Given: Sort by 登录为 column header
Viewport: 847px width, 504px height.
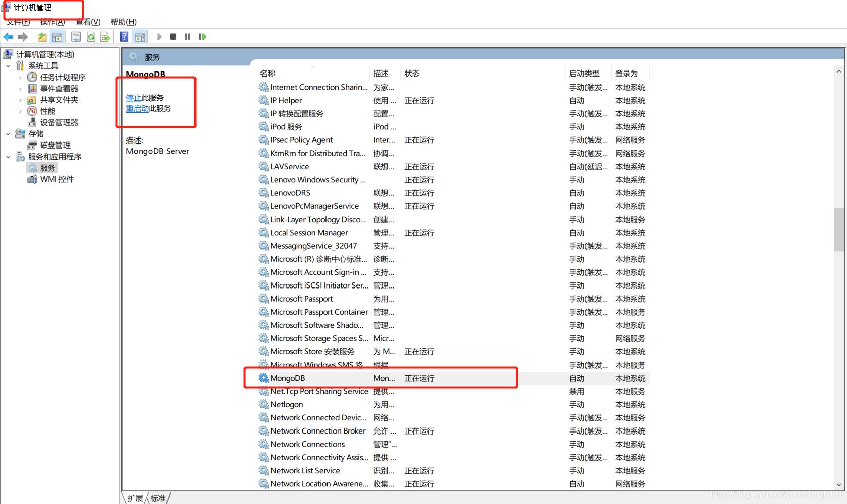Looking at the screenshot, I should [x=631, y=74].
